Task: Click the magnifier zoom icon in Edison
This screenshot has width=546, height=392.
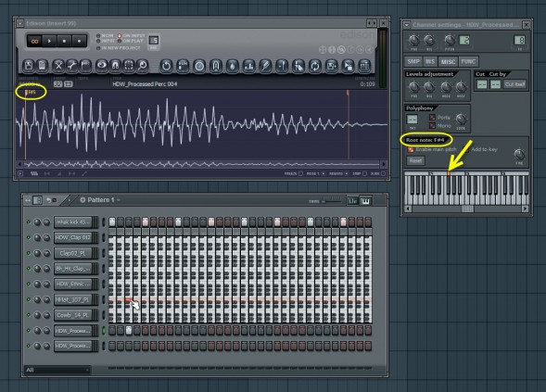Action: (143, 66)
